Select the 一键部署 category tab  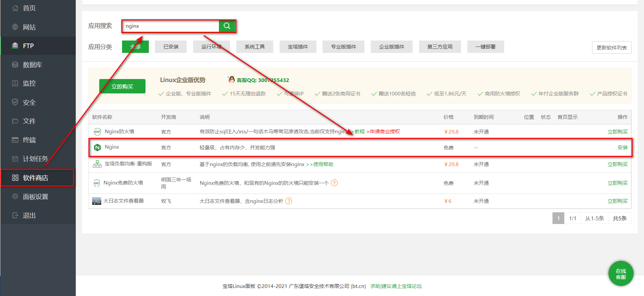485,47
